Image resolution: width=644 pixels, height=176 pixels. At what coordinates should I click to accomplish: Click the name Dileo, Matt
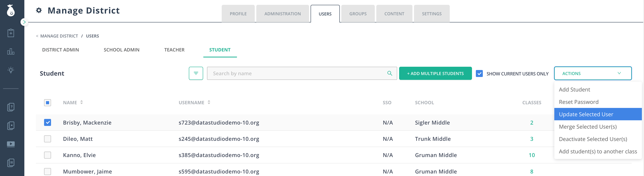tap(78, 139)
